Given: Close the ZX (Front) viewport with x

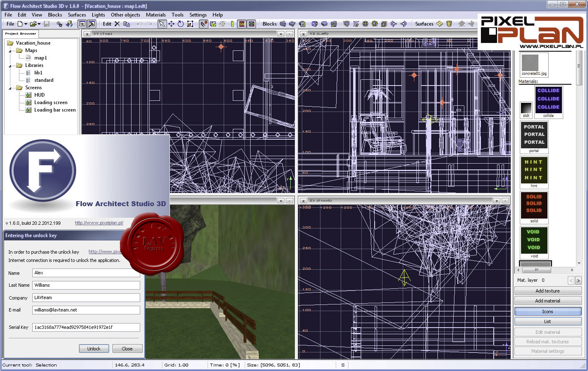Looking at the screenshot, I should coord(304,201).
